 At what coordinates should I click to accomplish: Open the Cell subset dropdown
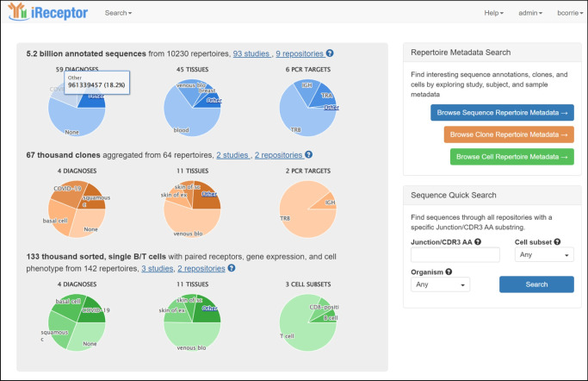point(544,255)
